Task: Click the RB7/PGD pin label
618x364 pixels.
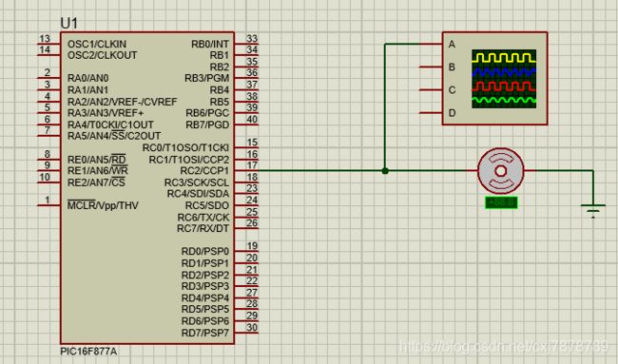Action: pyautogui.click(x=207, y=125)
